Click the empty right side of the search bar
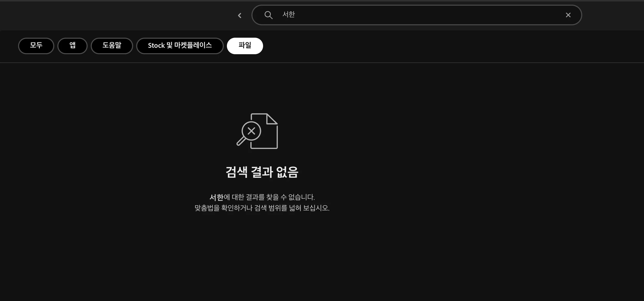644x301 pixels. [491, 15]
